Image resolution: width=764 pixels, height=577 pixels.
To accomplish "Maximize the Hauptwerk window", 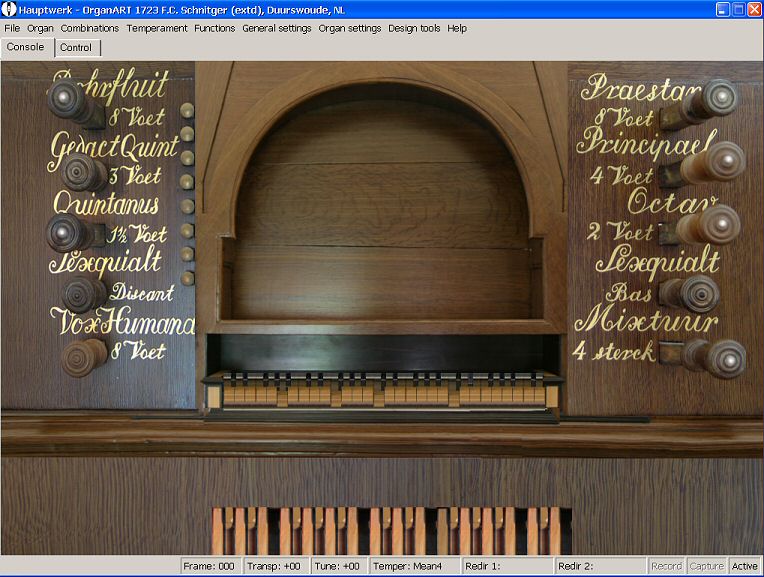I will point(739,9).
